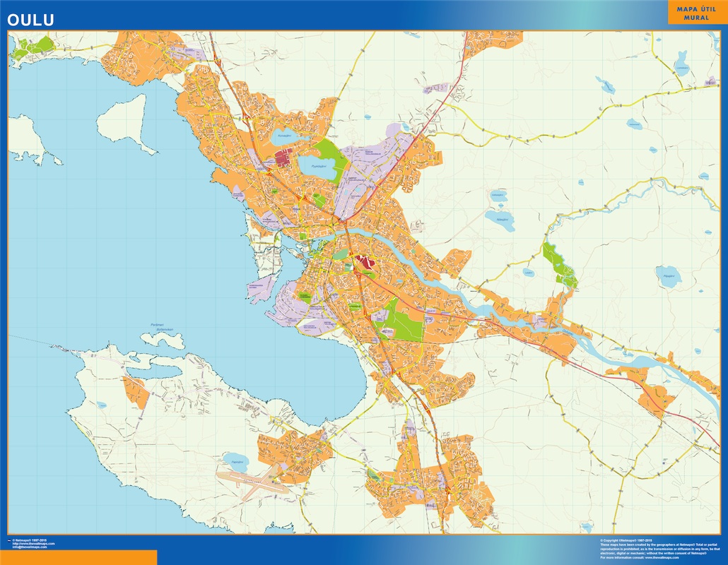Click the green park next to Pyykösjärvi
This screenshot has width=728, height=565.
click(330, 157)
